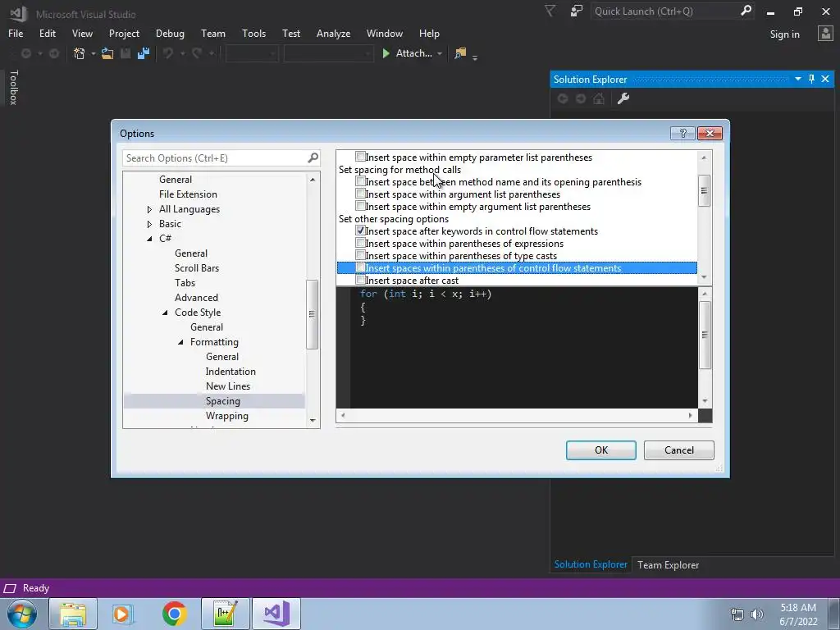840x630 pixels.
Task: Open the New Project icon dropdown arrow
Action: click(x=94, y=53)
